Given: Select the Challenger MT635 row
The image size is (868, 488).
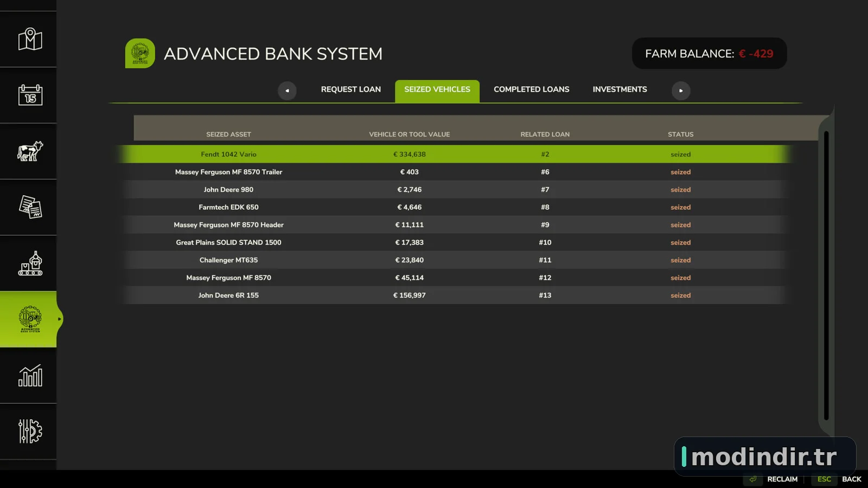Looking at the screenshot, I should (x=456, y=260).
